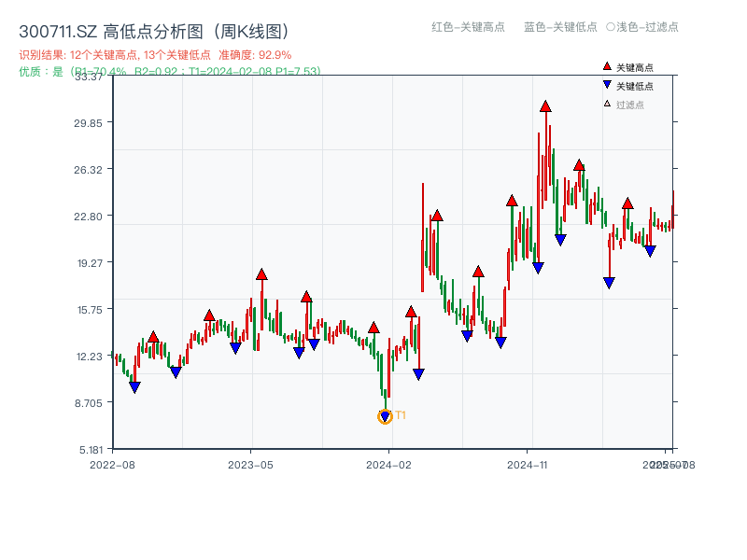Click the 2024-11 x-axis label
This screenshot has height=560, width=747.
[x=527, y=465]
